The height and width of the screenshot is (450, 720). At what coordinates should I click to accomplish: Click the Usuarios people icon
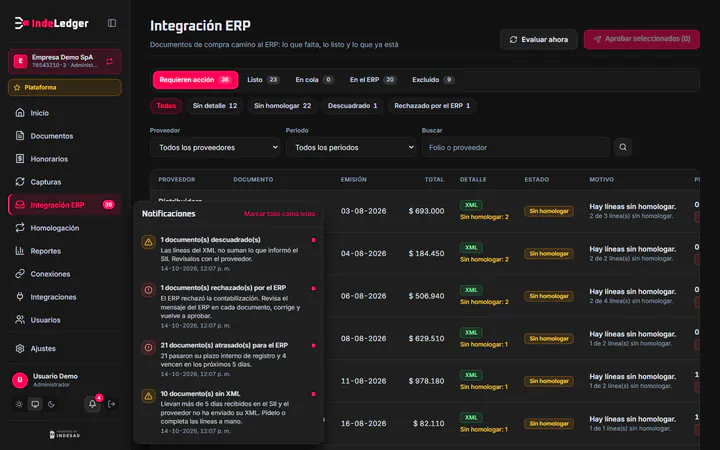[20, 320]
